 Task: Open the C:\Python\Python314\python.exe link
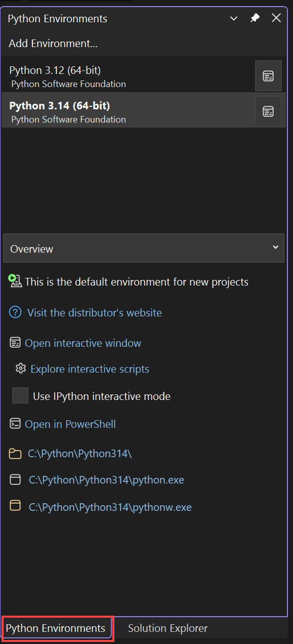(106, 479)
